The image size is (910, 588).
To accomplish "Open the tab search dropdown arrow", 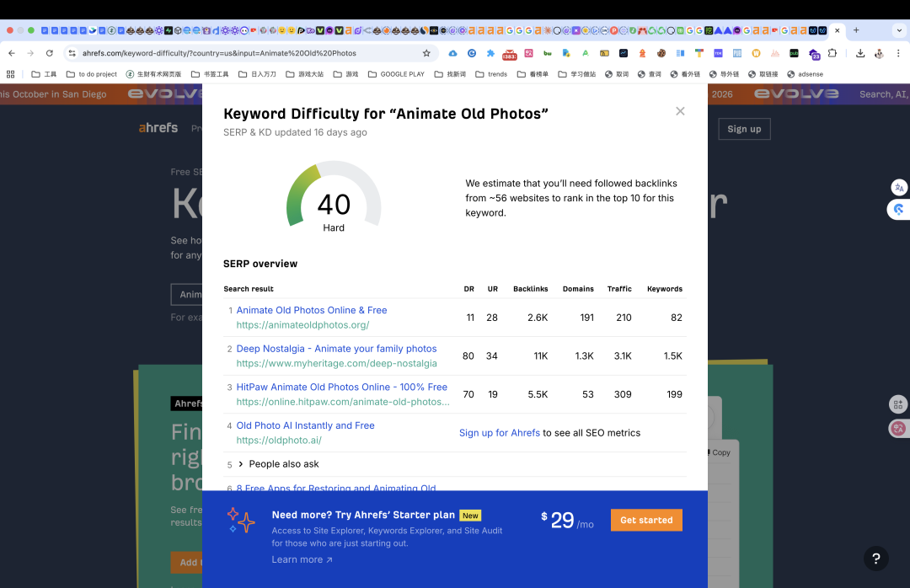I will (899, 30).
